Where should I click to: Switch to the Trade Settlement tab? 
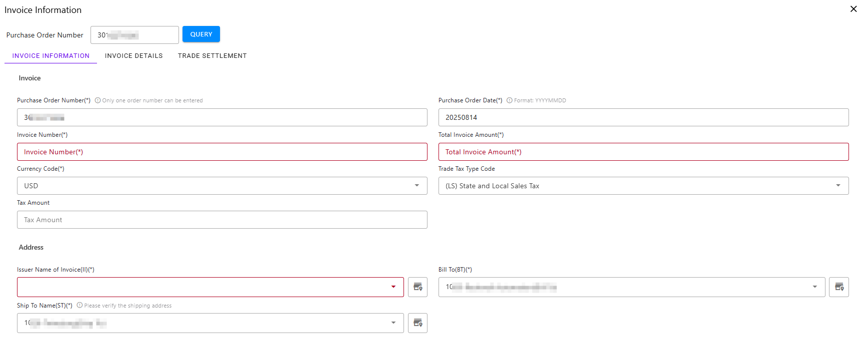[212, 56]
